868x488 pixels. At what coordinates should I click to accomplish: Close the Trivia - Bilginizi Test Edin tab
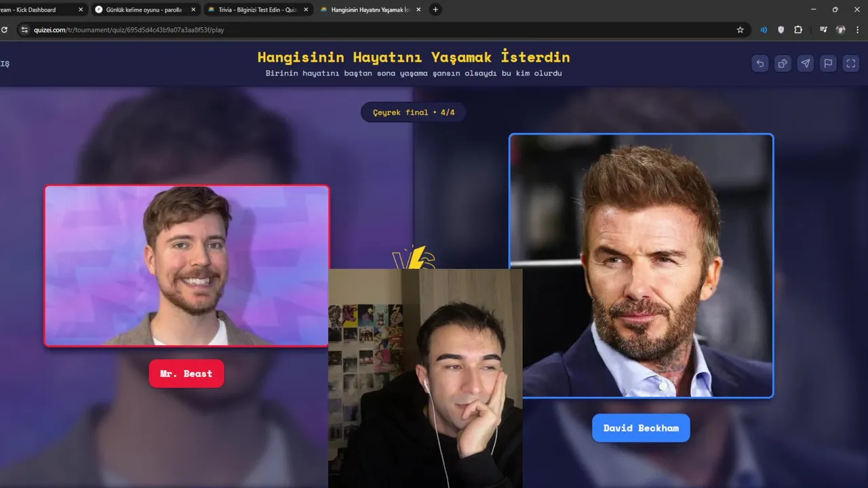tap(306, 9)
